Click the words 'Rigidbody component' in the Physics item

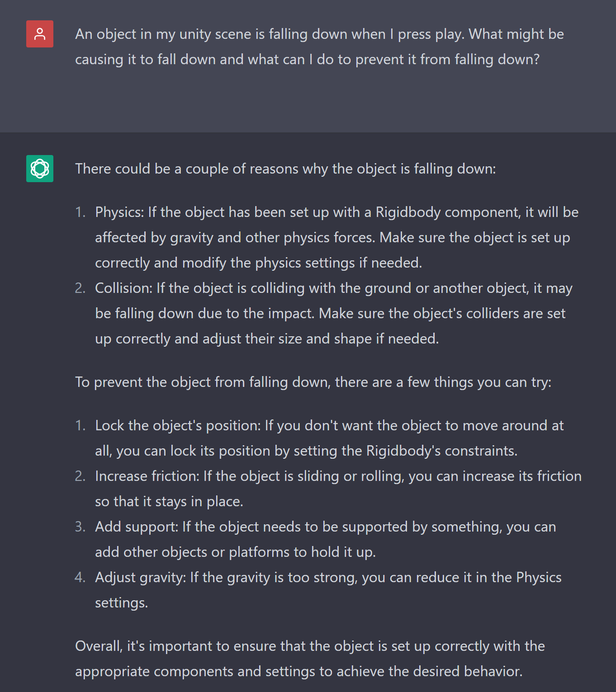447,212
